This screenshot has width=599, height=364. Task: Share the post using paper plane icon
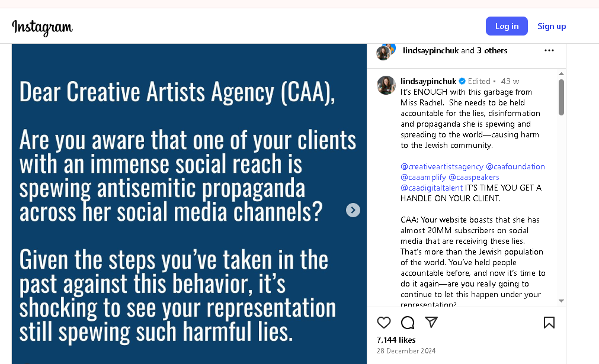pyautogui.click(x=431, y=323)
